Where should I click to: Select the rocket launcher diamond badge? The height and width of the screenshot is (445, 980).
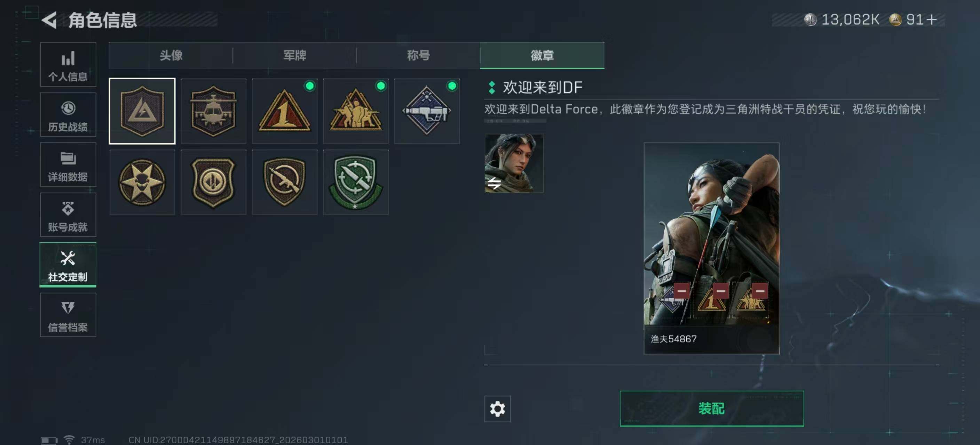(427, 111)
